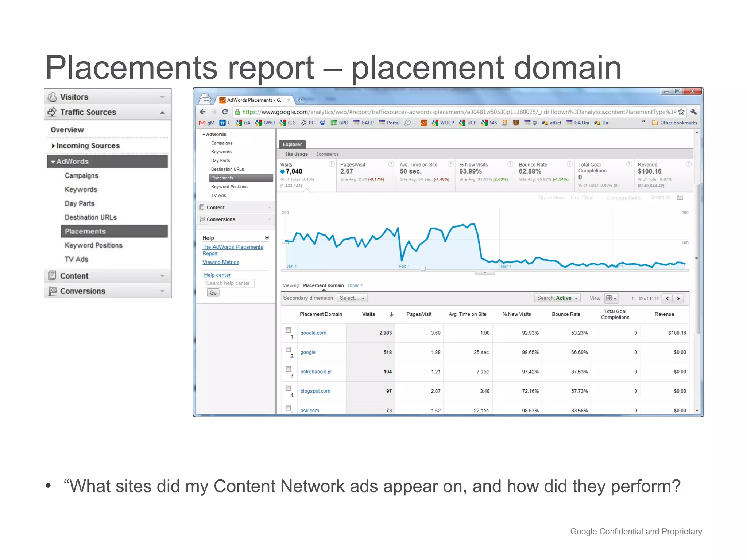This screenshot has height=560, width=747.
Task: Open the GPD bookmark
Action: [x=340, y=123]
